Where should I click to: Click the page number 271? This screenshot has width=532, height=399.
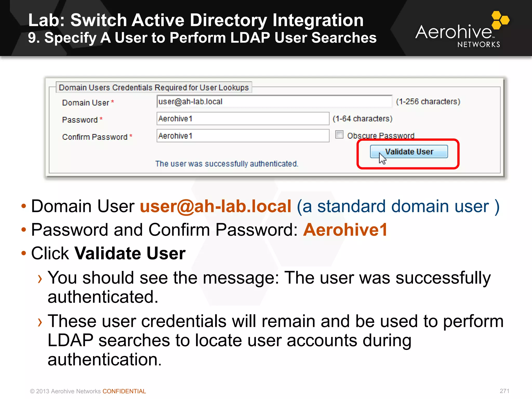click(504, 391)
